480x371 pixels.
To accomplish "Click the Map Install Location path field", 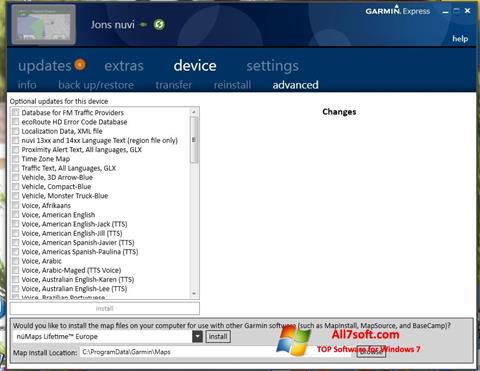I will tap(215, 352).
